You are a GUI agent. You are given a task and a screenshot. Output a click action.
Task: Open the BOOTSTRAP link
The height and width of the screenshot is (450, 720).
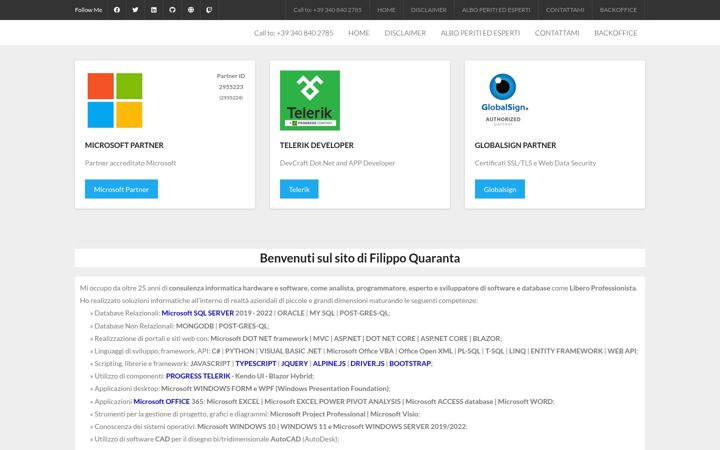pos(410,363)
